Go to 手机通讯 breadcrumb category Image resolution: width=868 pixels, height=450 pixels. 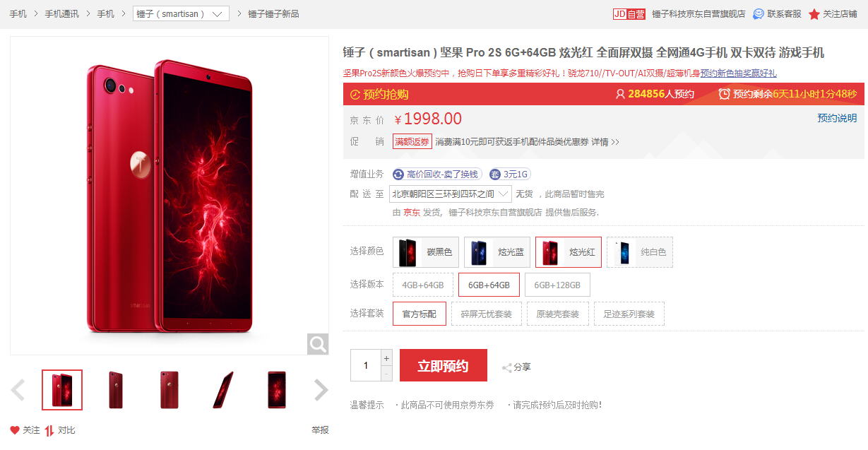[62, 14]
